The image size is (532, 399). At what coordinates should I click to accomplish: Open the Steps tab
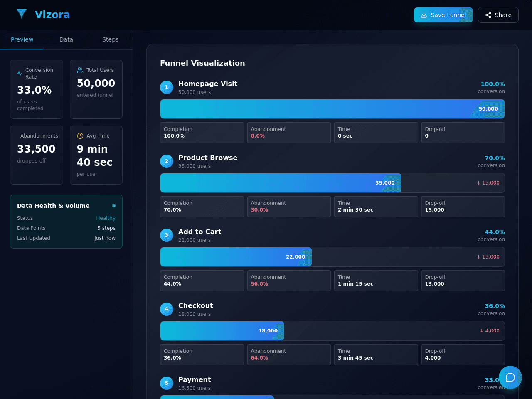[111, 39]
